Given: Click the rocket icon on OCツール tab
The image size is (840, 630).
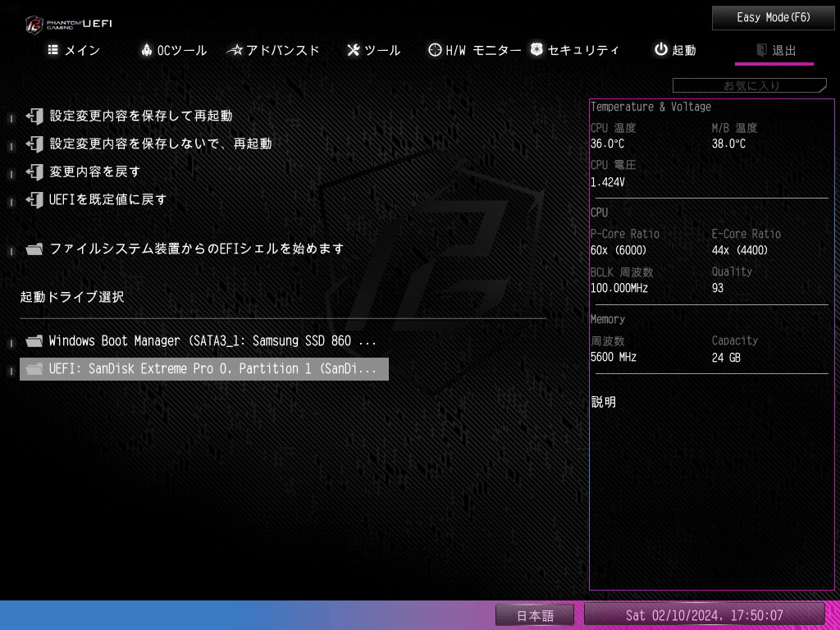Looking at the screenshot, I should 146,50.
